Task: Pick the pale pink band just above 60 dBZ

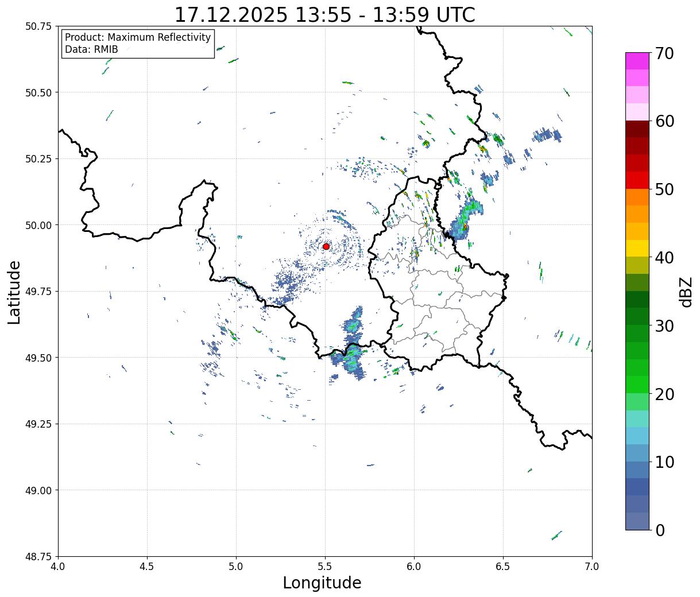Action: [637, 112]
